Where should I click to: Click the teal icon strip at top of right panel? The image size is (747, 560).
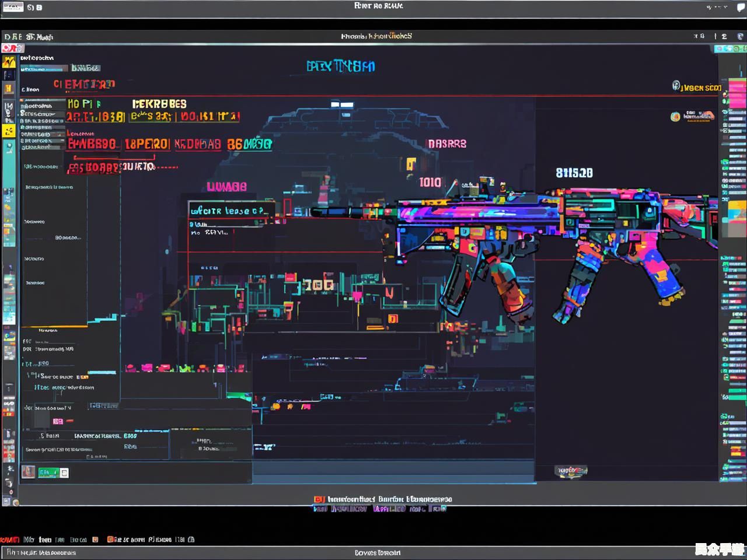(730, 49)
